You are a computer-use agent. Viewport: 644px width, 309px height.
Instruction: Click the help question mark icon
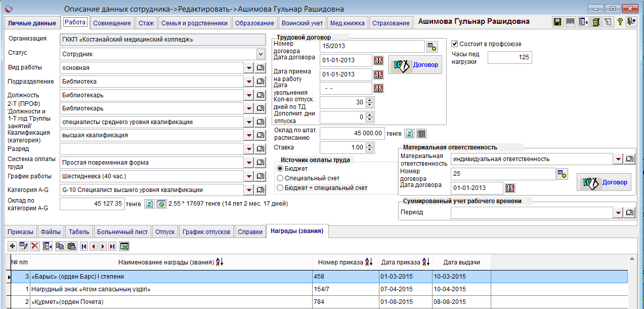619,22
